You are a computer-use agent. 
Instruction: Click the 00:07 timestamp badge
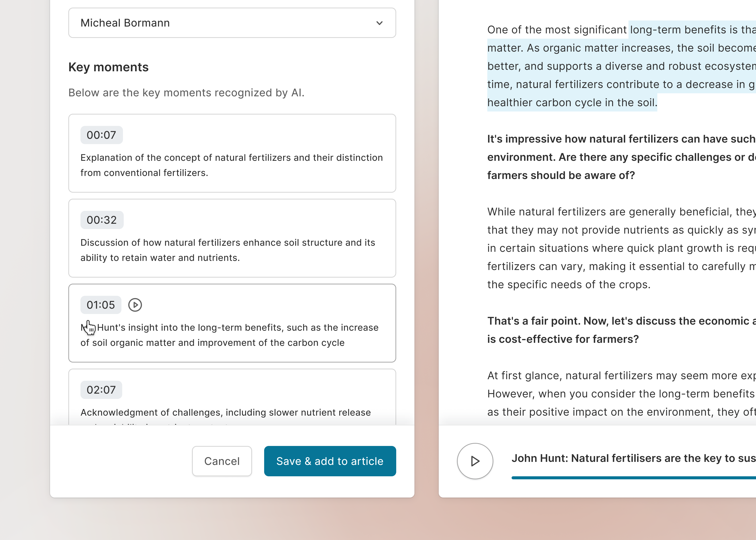(x=101, y=135)
